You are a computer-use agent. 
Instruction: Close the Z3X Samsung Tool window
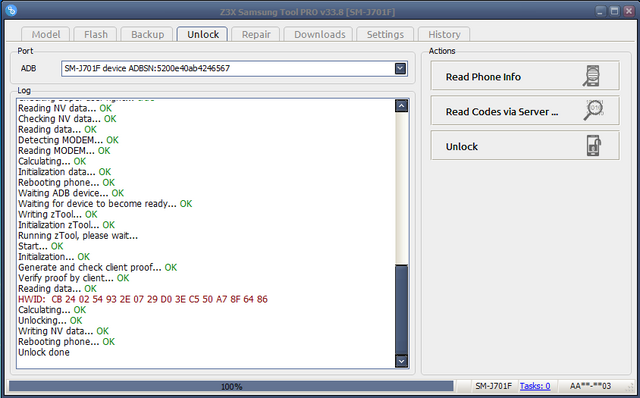(x=629, y=11)
